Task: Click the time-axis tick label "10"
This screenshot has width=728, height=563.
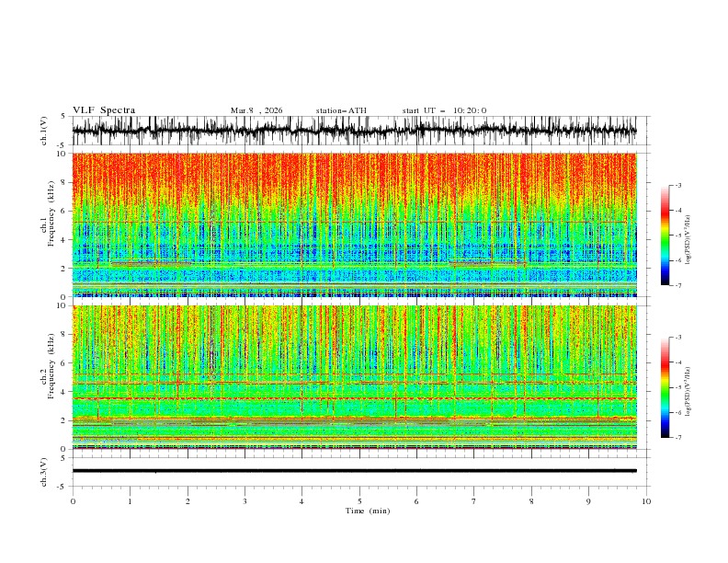Action: click(646, 501)
